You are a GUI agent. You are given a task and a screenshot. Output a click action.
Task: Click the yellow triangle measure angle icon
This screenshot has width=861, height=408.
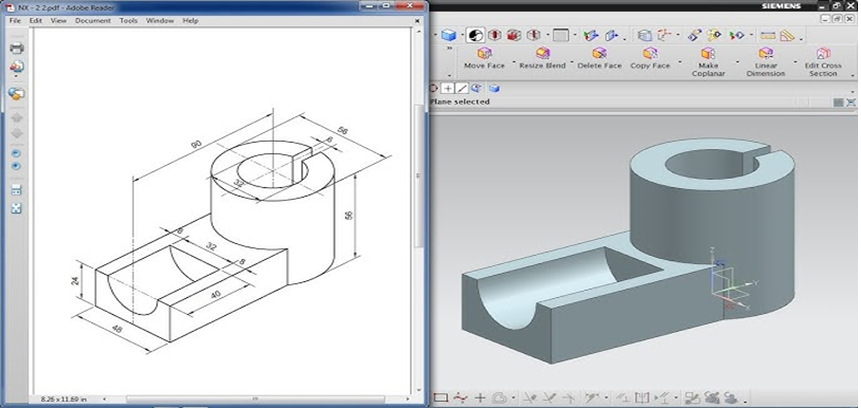[x=787, y=36]
